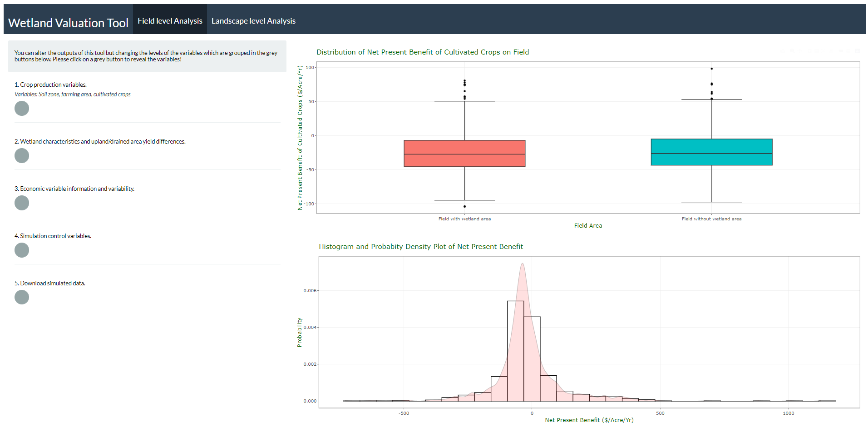Screen dimensions: 868x428
Task: Click the '0.006' tick on probability axis
Action: [310, 291]
